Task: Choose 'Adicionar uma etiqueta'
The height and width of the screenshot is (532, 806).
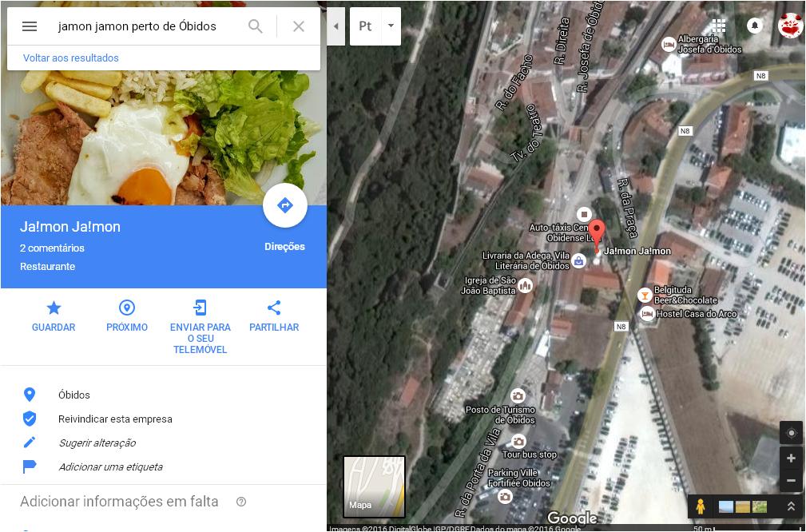Action: pyautogui.click(x=110, y=467)
